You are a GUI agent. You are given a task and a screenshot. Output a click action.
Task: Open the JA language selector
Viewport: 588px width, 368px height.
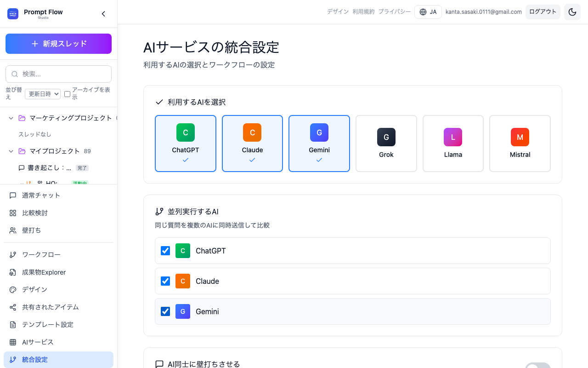428,12
